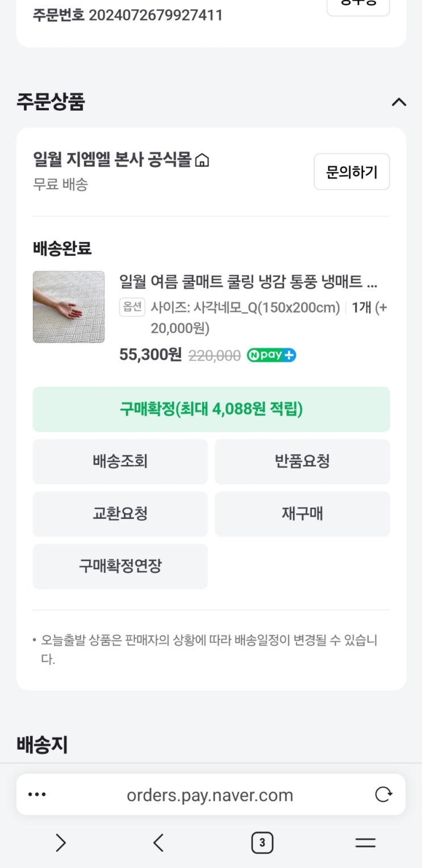Tap the orders.pay.naver.com address bar
422x868 pixels.
(210, 795)
